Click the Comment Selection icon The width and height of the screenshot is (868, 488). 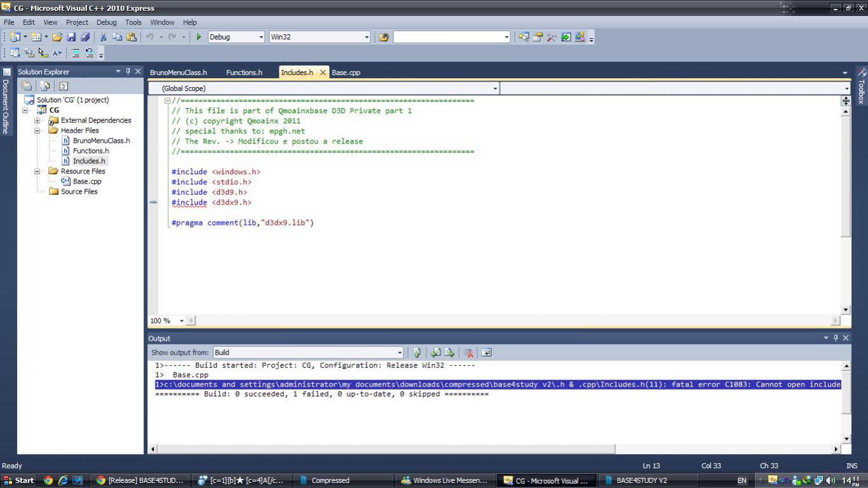tap(76, 53)
